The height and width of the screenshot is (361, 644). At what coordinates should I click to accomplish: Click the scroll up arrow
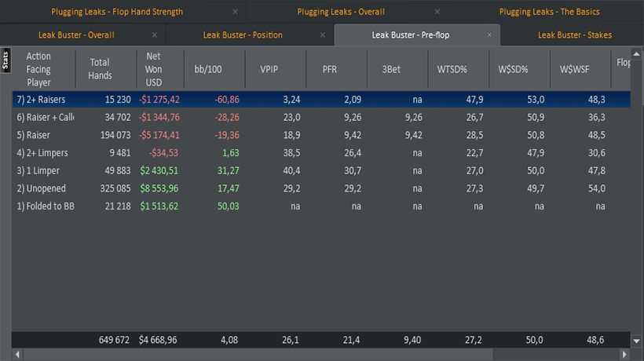(x=636, y=54)
